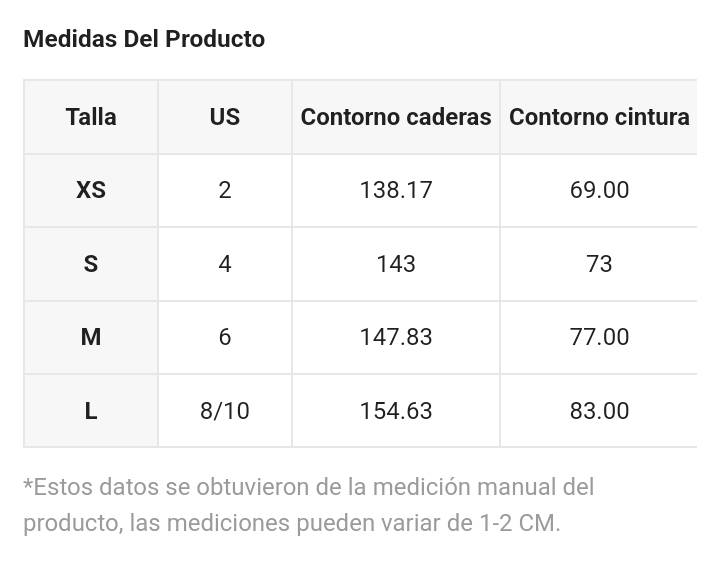Select the S size row label
The width and height of the screenshot is (720, 572).
pos(91,264)
